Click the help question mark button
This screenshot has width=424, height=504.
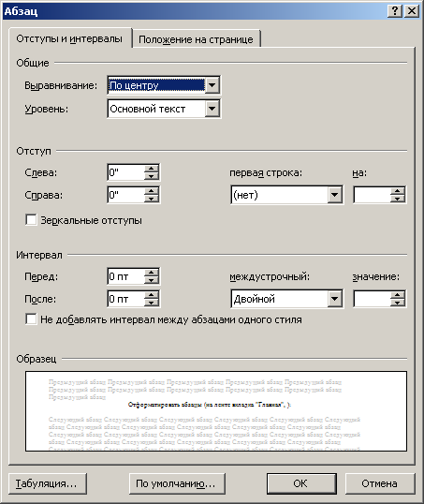click(x=395, y=11)
